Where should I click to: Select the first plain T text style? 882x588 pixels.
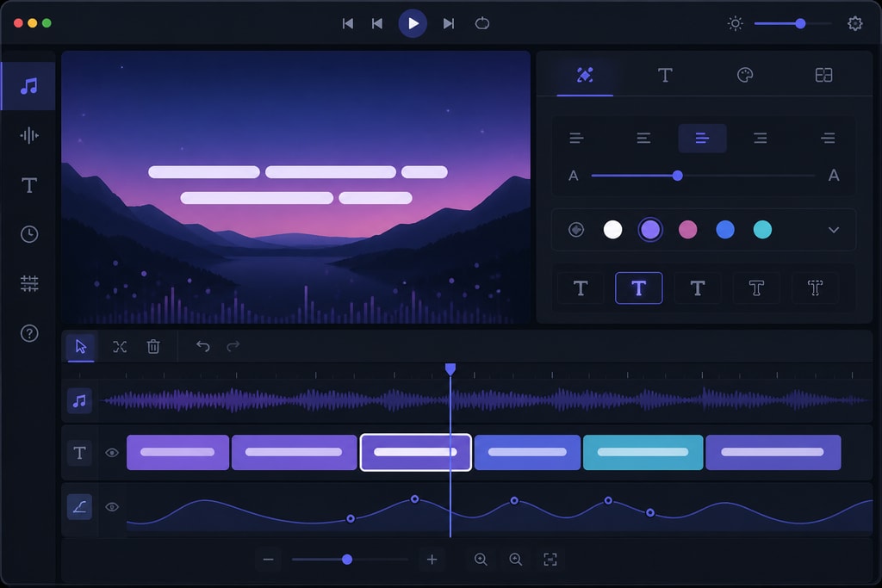pos(581,288)
